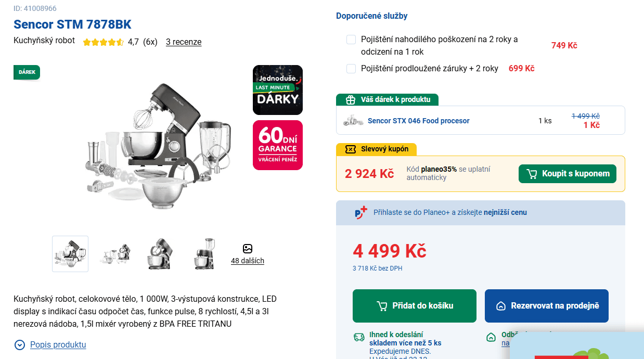This screenshot has height=359, width=644.
Task: Click the "Přidat do košíku" button
Action: coord(414,306)
